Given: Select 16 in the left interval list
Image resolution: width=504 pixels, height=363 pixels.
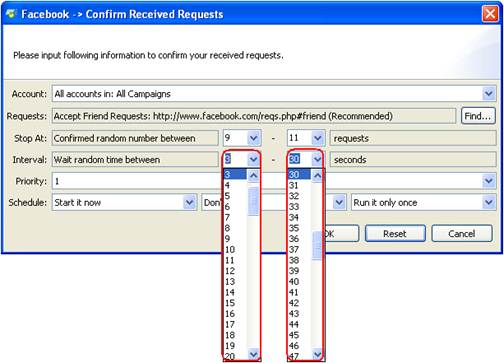Looking at the screenshot, I should [x=235, y=313].
